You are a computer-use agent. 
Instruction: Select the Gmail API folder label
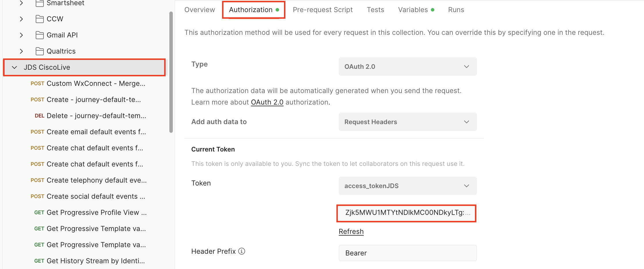(62, 35)
